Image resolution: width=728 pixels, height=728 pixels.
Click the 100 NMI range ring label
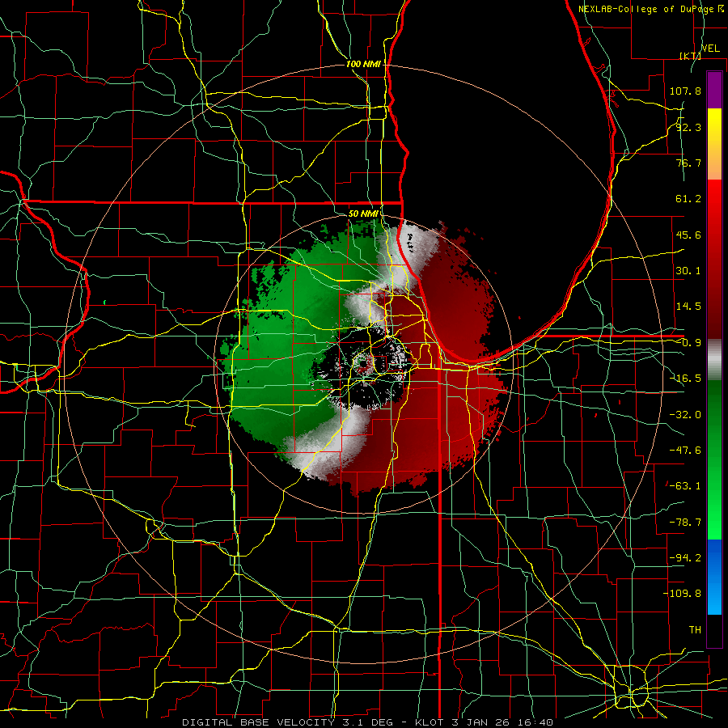pyautogui.click(x=363, y=64)
